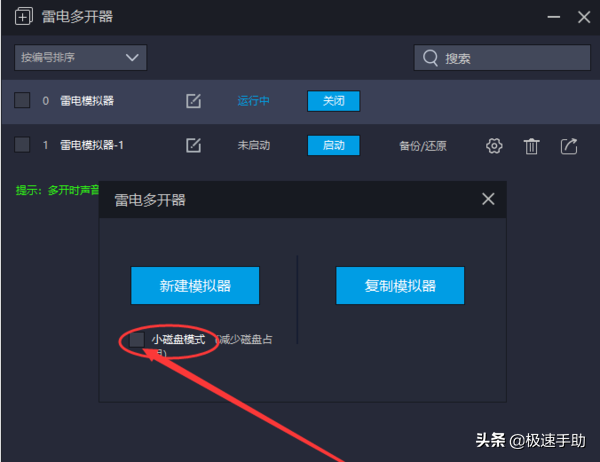Open the 按编号排序 sort dropdown
Viewport: 600px width, 462px height.
click(80, 57)
